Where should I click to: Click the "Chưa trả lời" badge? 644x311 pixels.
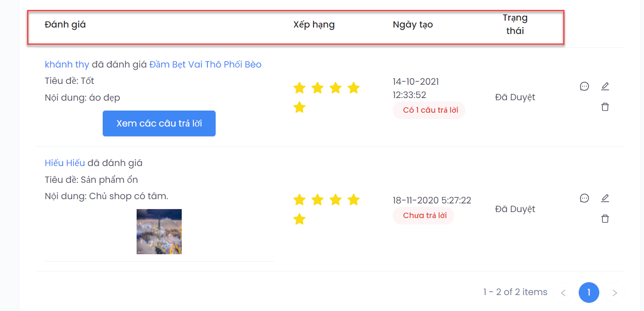coord(423,216)
